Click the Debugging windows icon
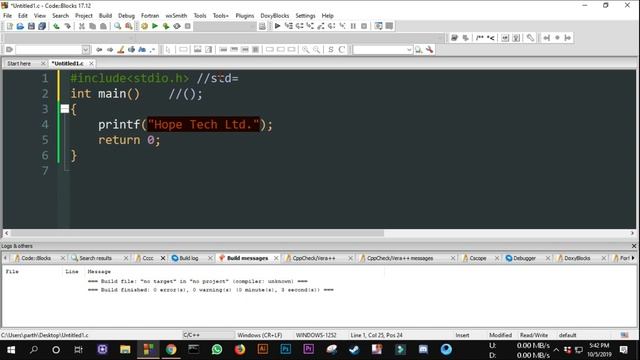Image resolution: width=640 pixels, height=360 pixels. point(379,26)
